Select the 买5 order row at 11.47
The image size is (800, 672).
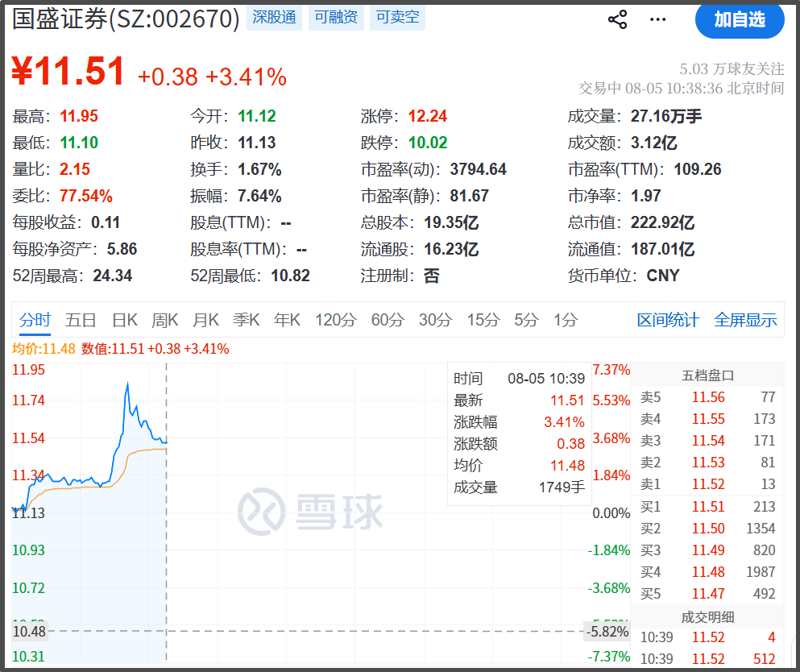[707, 594]
